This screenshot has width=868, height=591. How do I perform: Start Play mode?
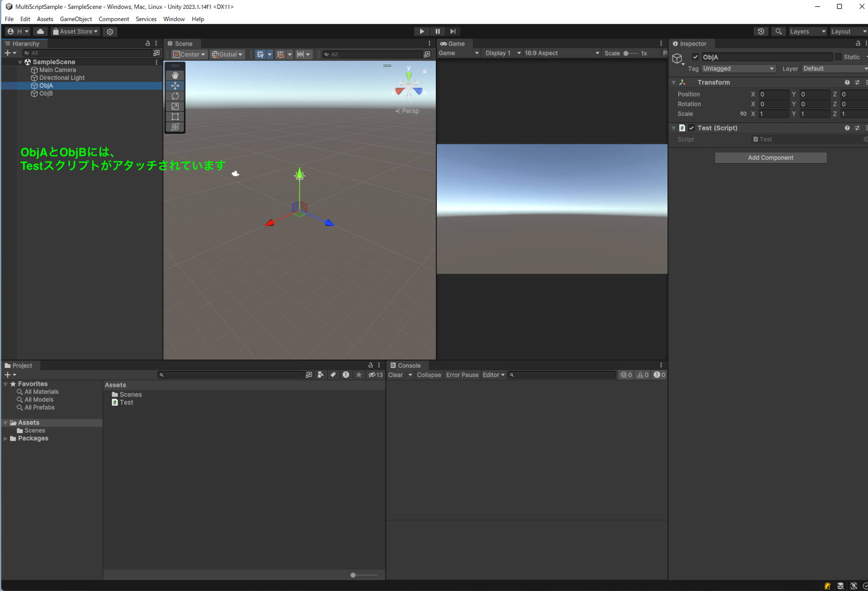point(422,31)
